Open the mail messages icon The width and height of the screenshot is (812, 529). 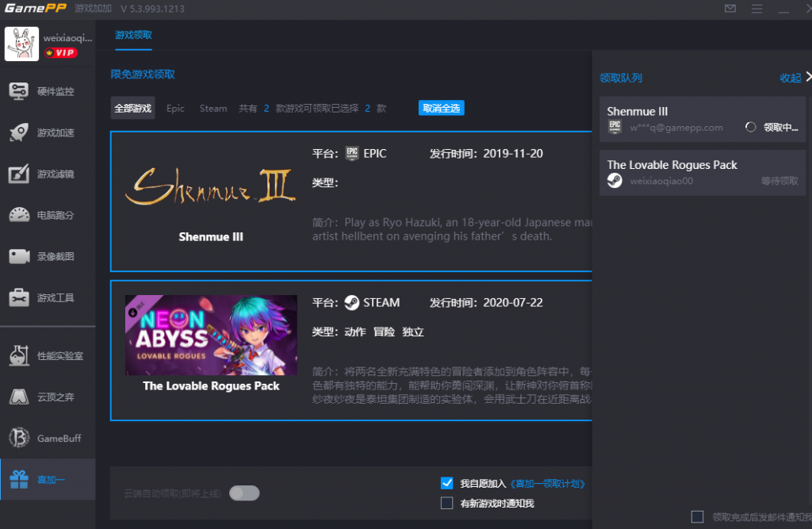pos(730,9)
